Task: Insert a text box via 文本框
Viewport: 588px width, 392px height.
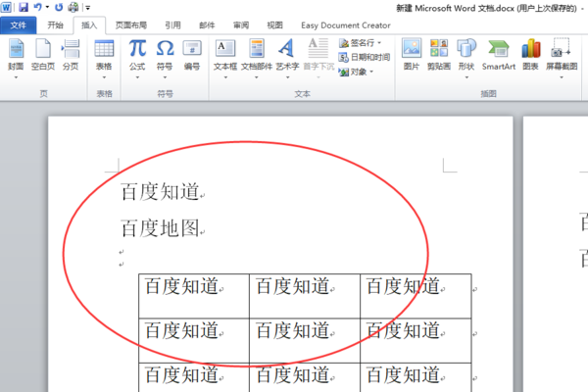Action: (225, 58)
